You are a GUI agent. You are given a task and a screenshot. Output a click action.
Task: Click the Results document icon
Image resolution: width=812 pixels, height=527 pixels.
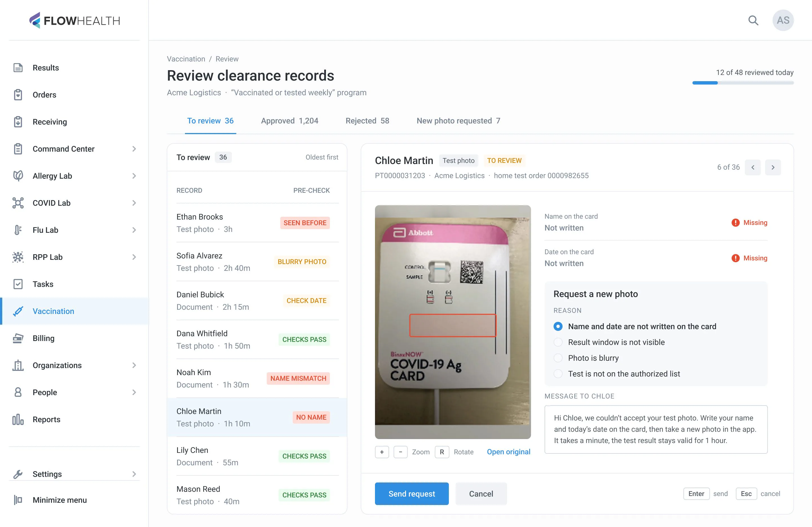[18, 68]
